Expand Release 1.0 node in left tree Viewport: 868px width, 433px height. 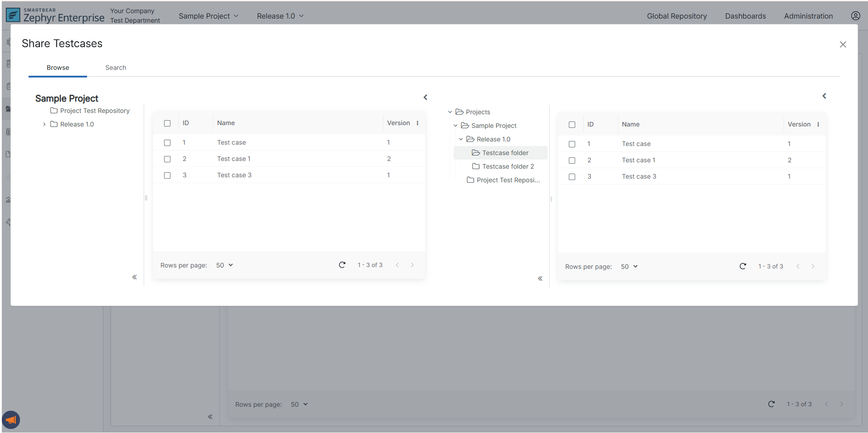44,124
